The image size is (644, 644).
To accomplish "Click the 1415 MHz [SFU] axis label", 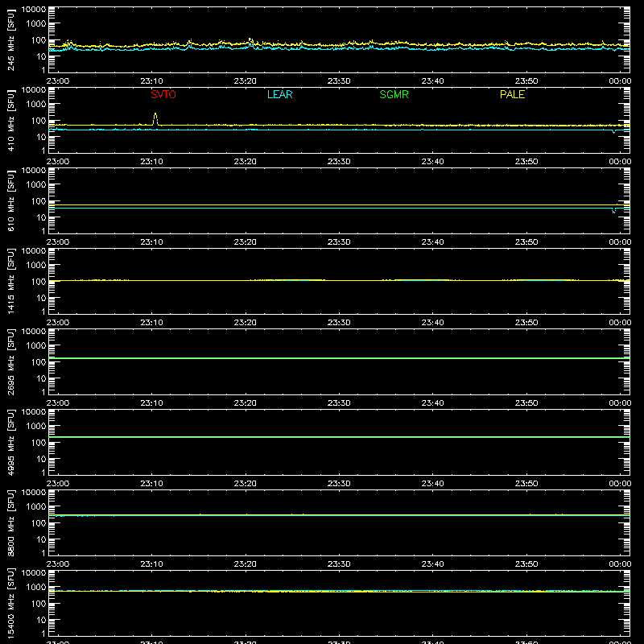I will point(10,281).
